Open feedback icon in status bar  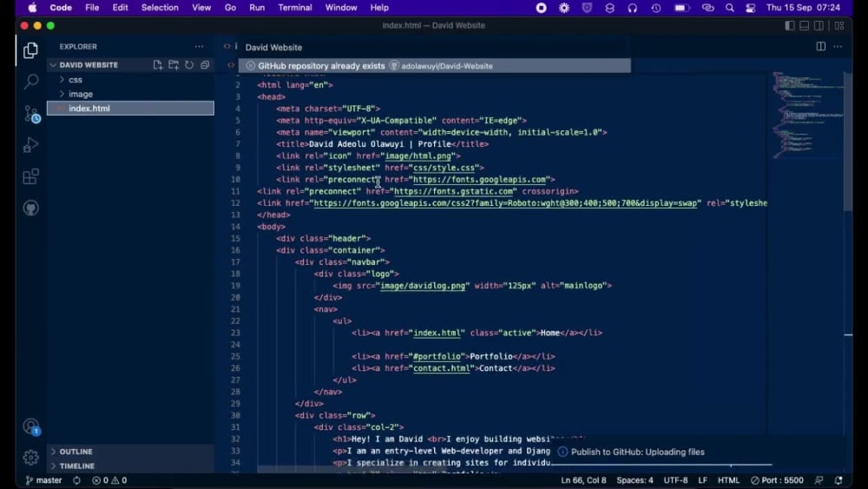(x=819, y=480)
